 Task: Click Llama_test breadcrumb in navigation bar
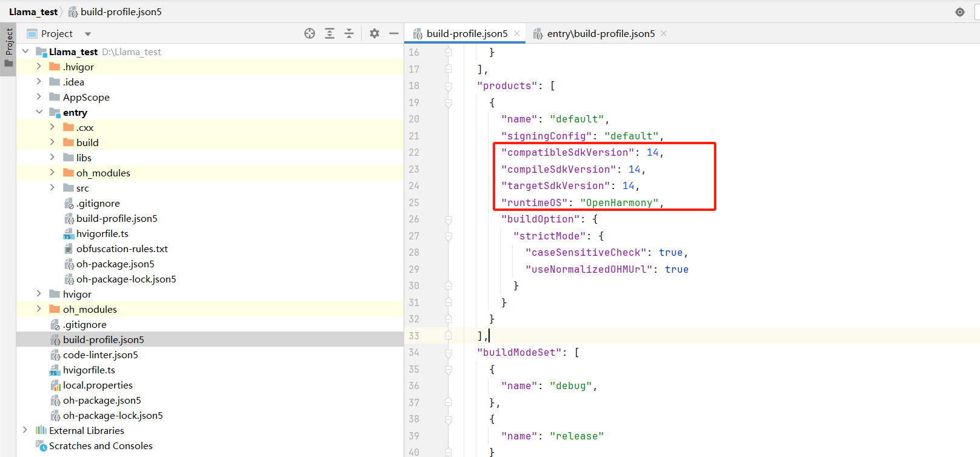[x=33, y=12]
